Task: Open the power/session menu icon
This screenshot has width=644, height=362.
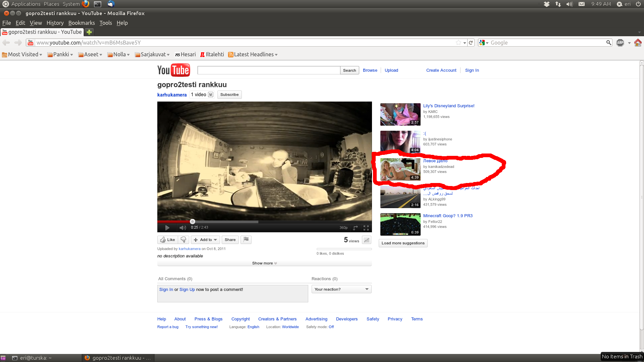Action: 638,4
